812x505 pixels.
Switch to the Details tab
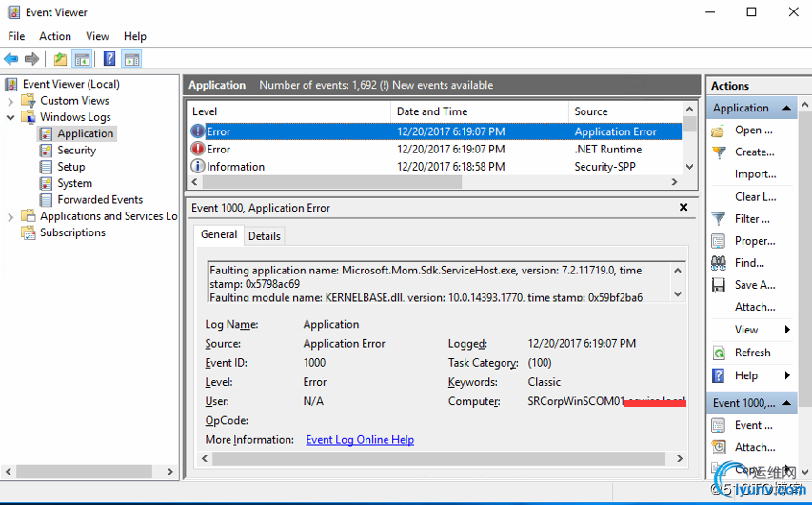point(265,235)
